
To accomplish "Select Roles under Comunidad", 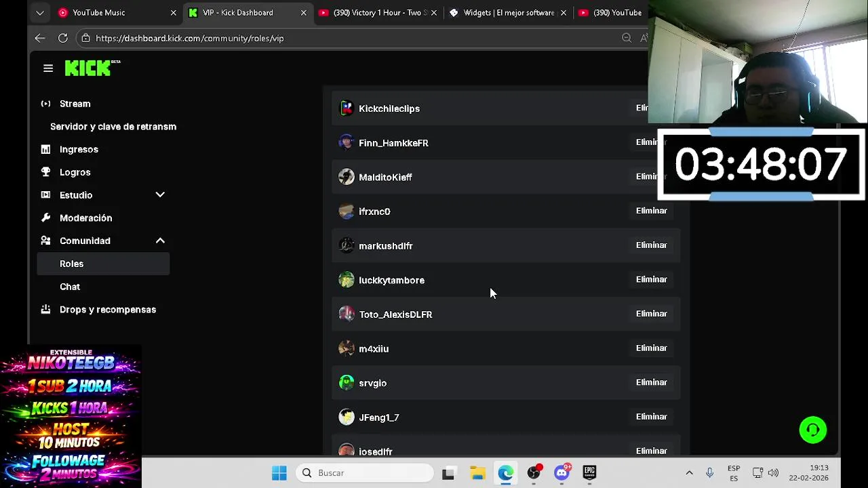I will pyautogui.click(x=103, y=264).
